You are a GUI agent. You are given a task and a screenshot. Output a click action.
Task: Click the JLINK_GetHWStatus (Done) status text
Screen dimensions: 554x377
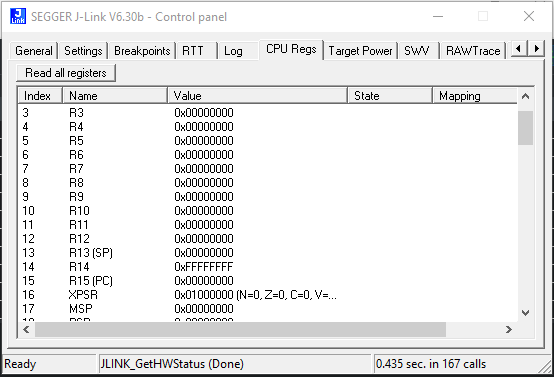[x=172, y=364]
